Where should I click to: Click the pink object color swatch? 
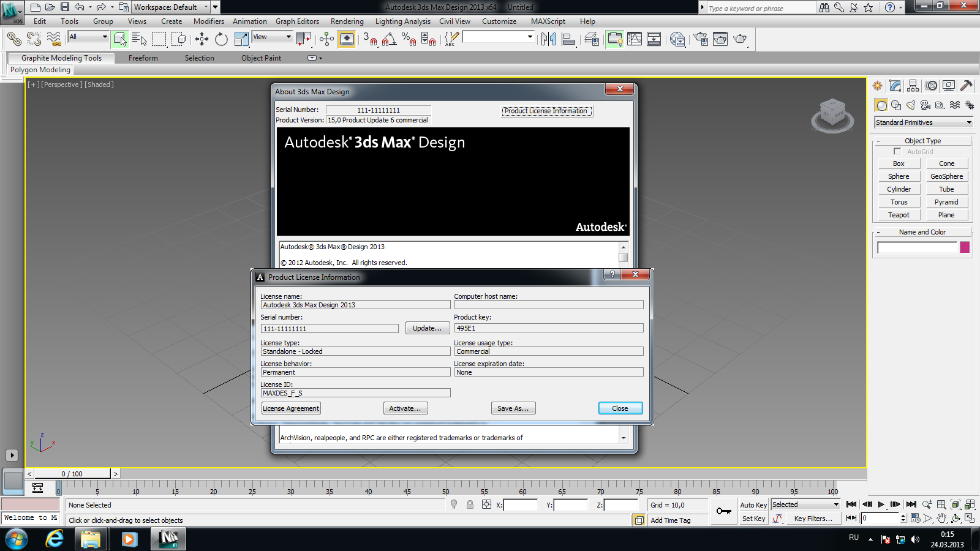[965, 247]
